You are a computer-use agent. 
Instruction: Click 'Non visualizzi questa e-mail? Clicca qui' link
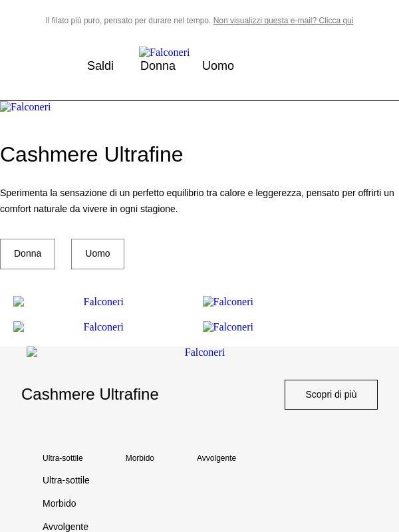click(x=283, y=21)
